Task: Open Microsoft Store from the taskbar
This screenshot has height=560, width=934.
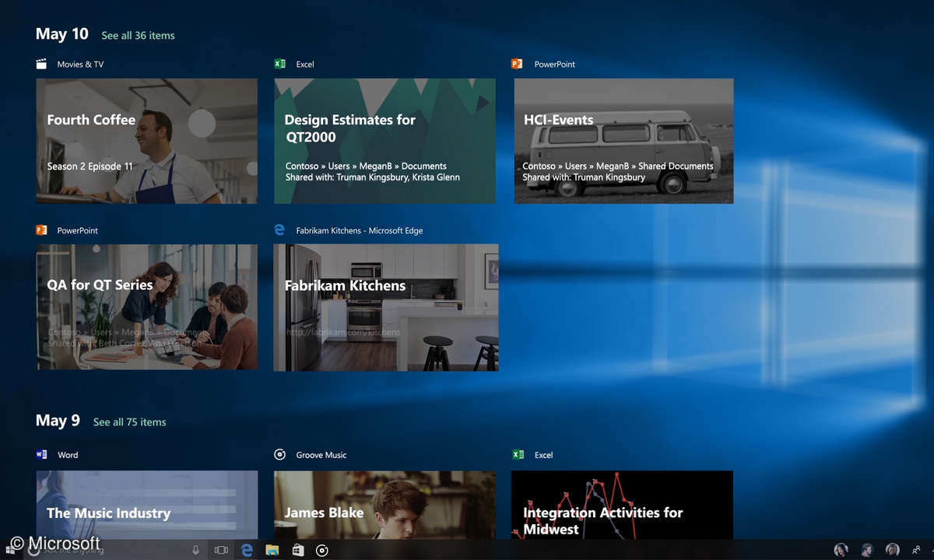Action: (x=297, y=550)
